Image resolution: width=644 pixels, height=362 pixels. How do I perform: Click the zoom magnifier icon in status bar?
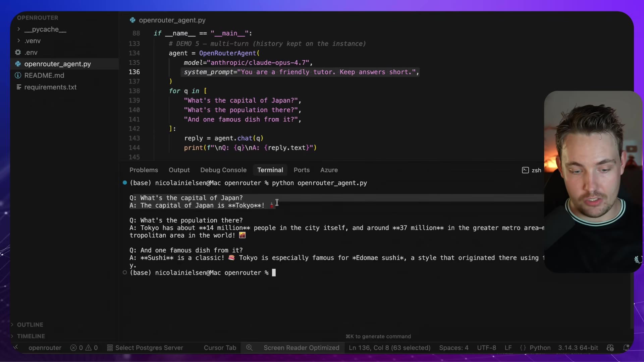[249, 348]
